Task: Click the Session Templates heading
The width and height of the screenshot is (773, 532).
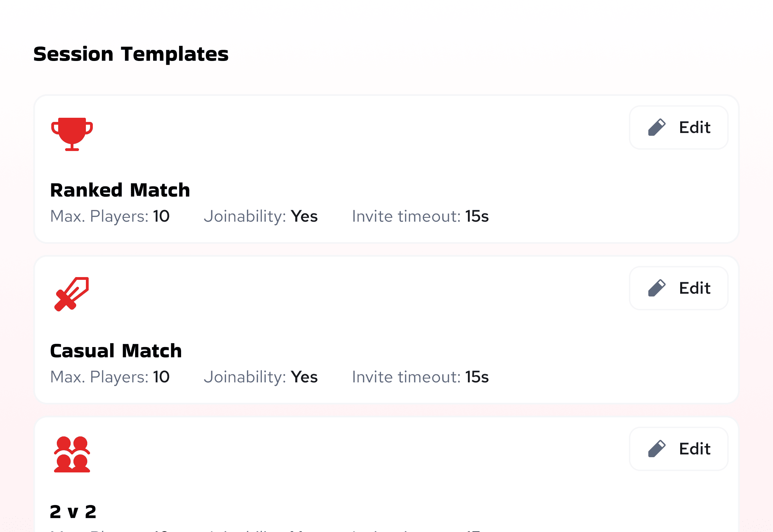Action: (131, 54)
